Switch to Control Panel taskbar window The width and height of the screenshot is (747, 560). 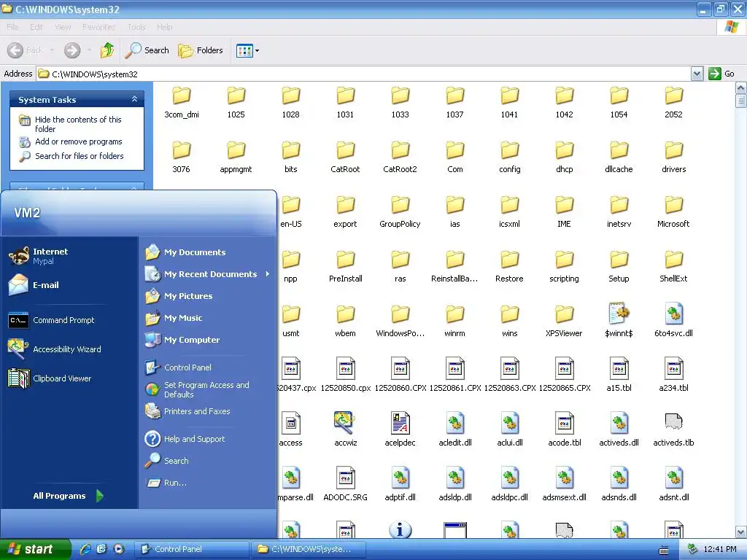click(x=192, y=549)
